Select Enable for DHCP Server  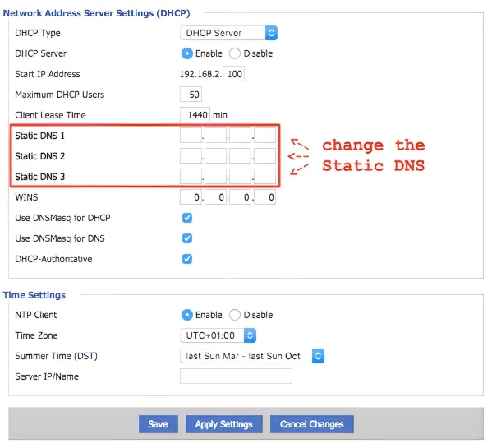pos(187,53)
